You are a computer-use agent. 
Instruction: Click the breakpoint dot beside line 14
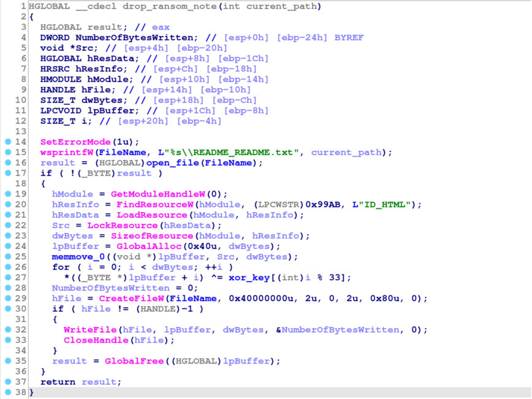click(8, 142)
